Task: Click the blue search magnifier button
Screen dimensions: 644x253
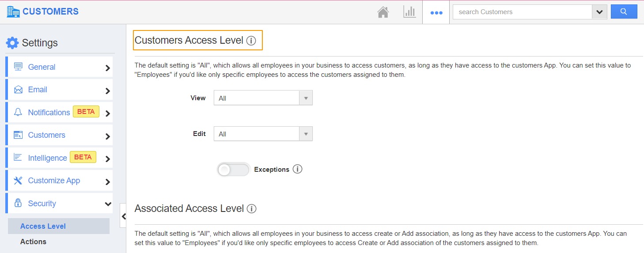Action: pos(624,12)
